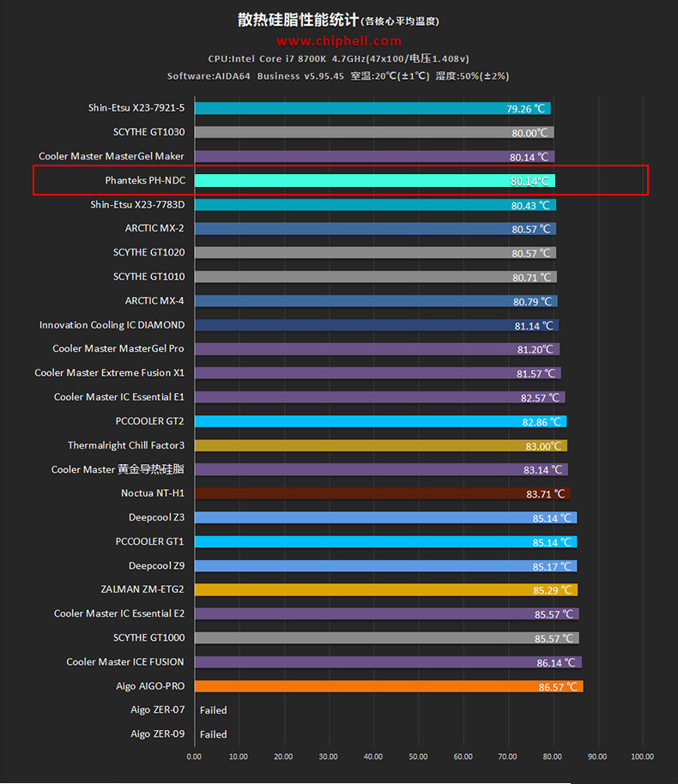The image size is (678, 784).
Task: Select the Aigo AIGO-PRO label
Action: (x=150, y=686)
